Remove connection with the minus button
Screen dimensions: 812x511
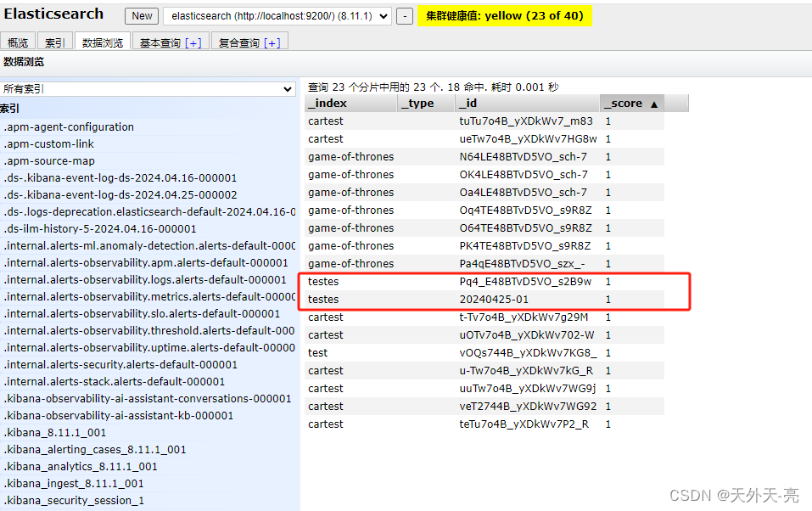405,16
